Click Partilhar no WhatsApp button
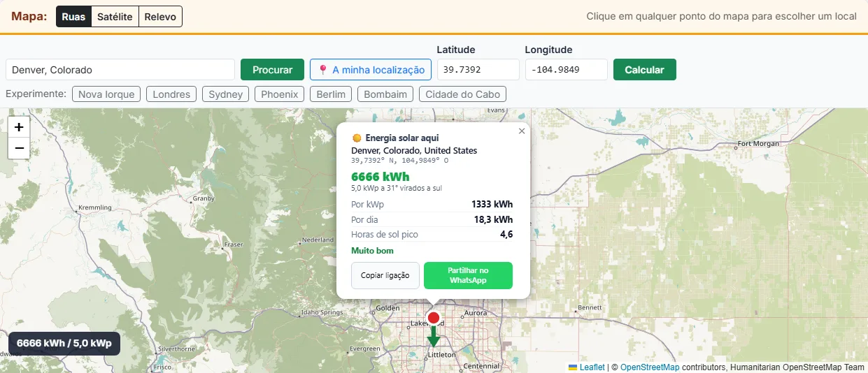The width and height of the screenshot is (868, 373). 468,275
